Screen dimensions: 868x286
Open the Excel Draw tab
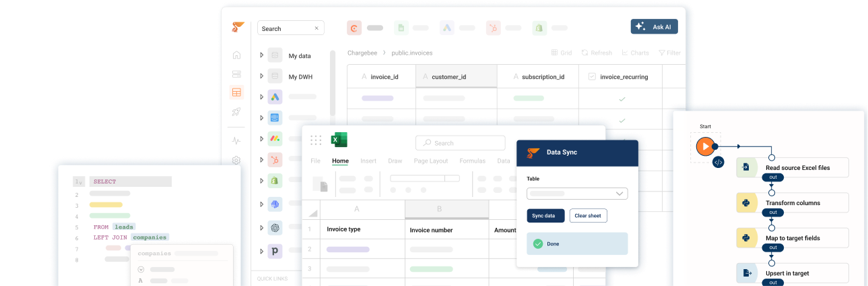pos(395,161)
